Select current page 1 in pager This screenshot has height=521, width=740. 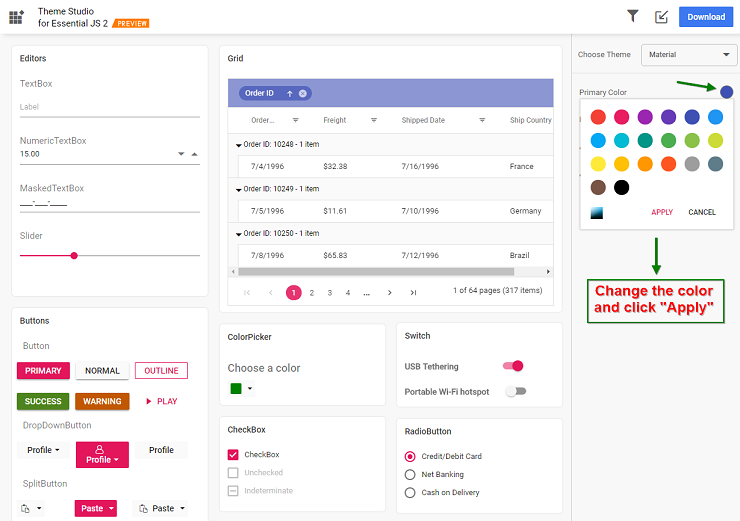[x=294, y=293]
